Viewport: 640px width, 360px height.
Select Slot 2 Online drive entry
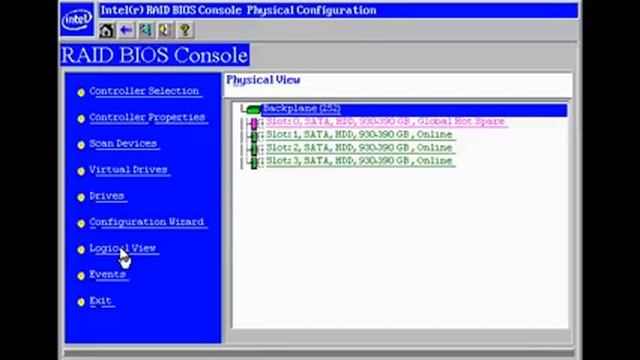pos(360,148)
